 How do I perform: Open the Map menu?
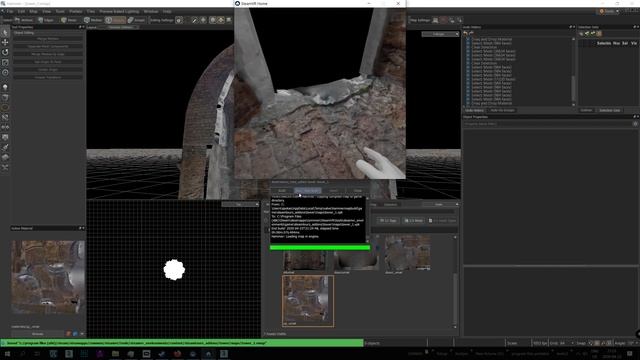click(x=33, y=11)
